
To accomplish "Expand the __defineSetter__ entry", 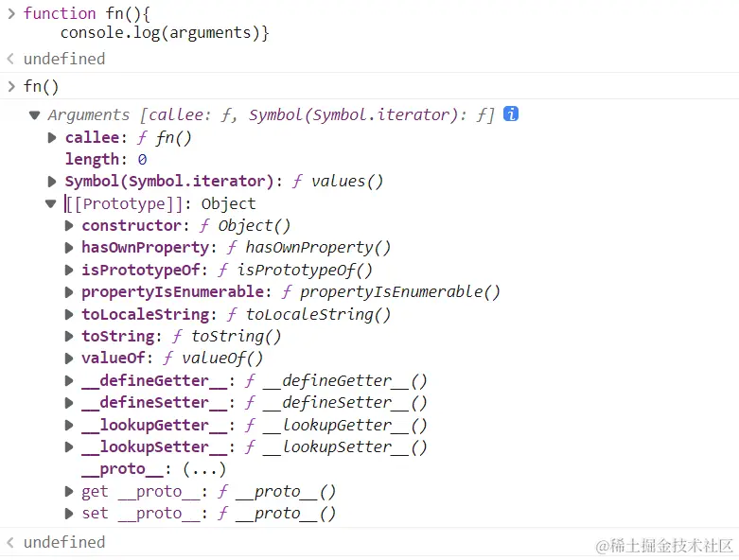I will 69,403.
